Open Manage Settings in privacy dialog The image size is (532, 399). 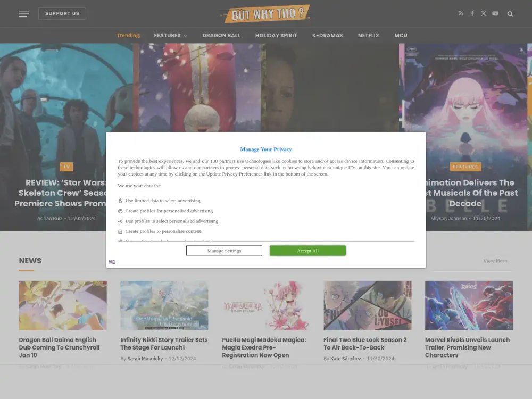[224, 251]
